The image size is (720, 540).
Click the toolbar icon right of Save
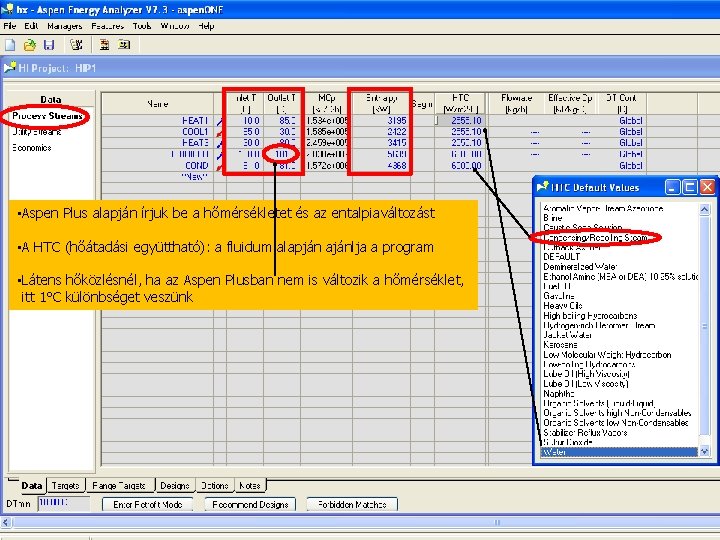76,45
